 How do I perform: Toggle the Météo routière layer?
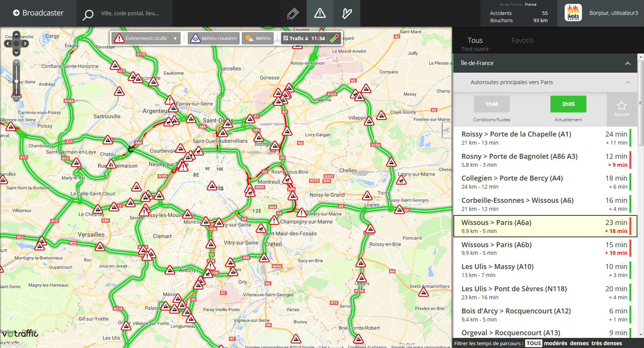click(x=214, y=38)
